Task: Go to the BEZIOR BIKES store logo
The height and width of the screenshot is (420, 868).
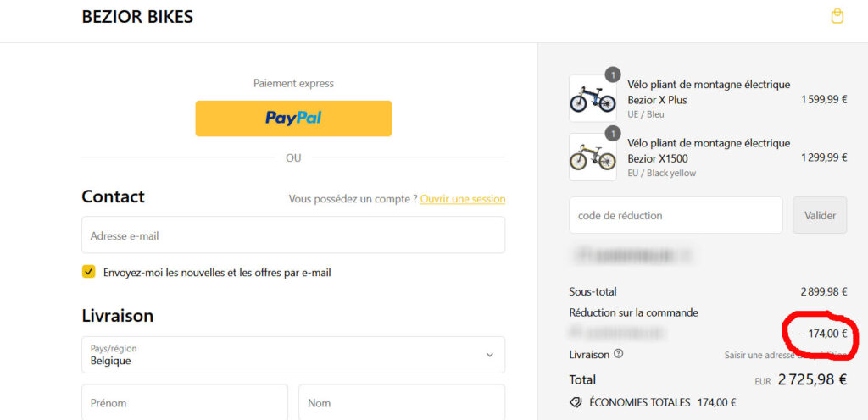Action: (x=137, y=17)
